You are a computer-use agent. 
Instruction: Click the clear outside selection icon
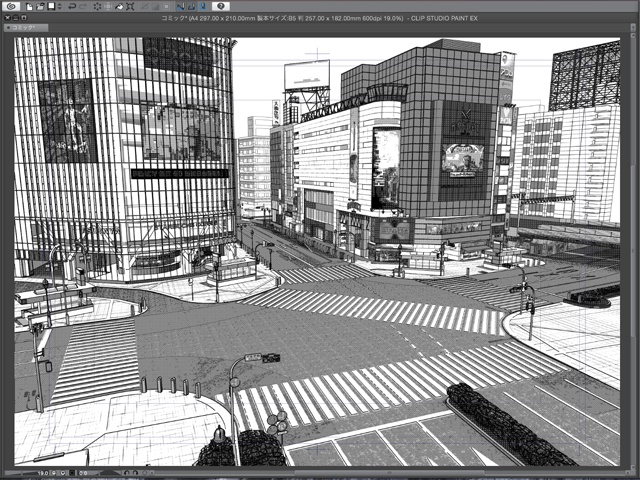(x=108, y=6)
